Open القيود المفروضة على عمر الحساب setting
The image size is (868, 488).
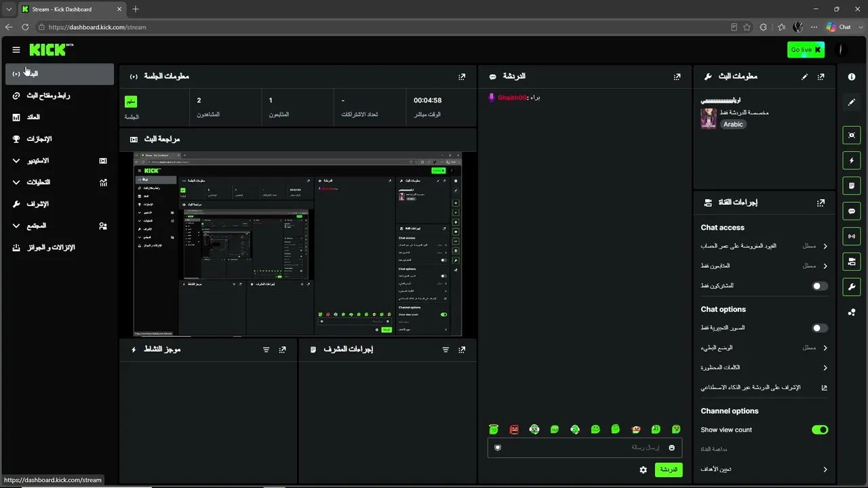764,246
